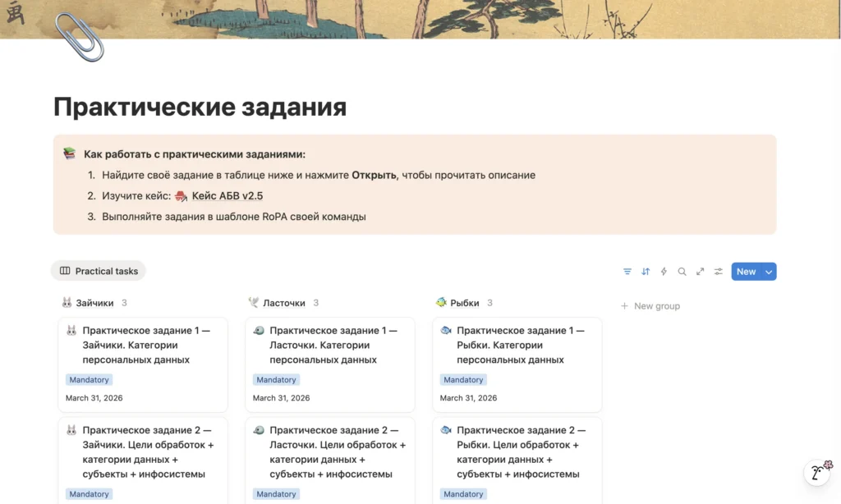Image resolution: width=841 pixels, height=504 pixels.
Task: Expand the dropdown arrow beside New
Action: [x=769, y=272]
